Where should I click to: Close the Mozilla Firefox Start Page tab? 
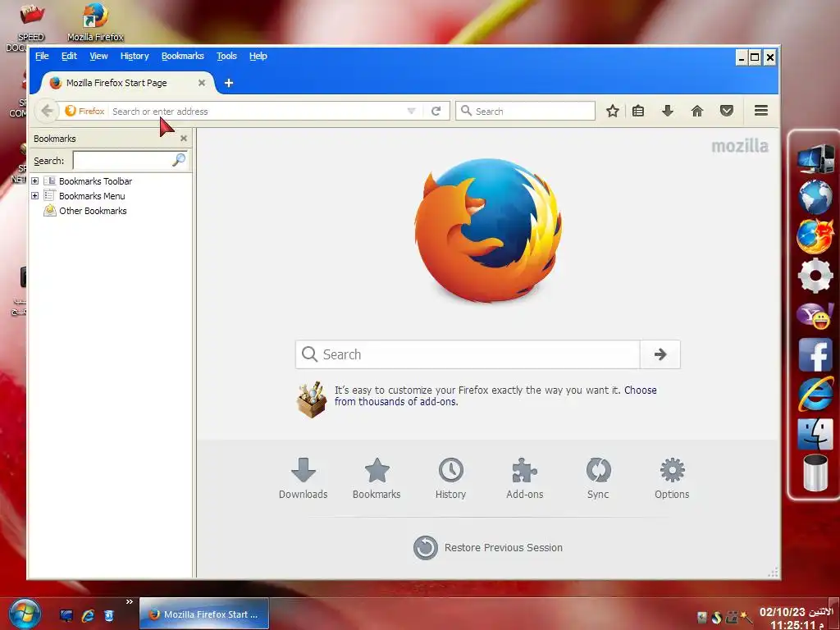[x=202, y=83]
